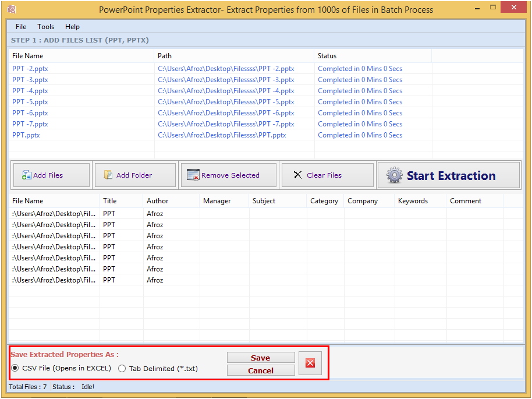Click the Category column header
The height and width of the screenshot is (399, 532).
click(x=325, y=201)
